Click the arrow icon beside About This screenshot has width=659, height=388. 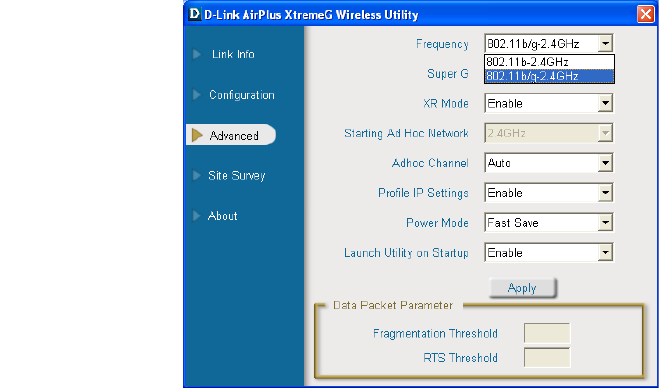point(197,216)
